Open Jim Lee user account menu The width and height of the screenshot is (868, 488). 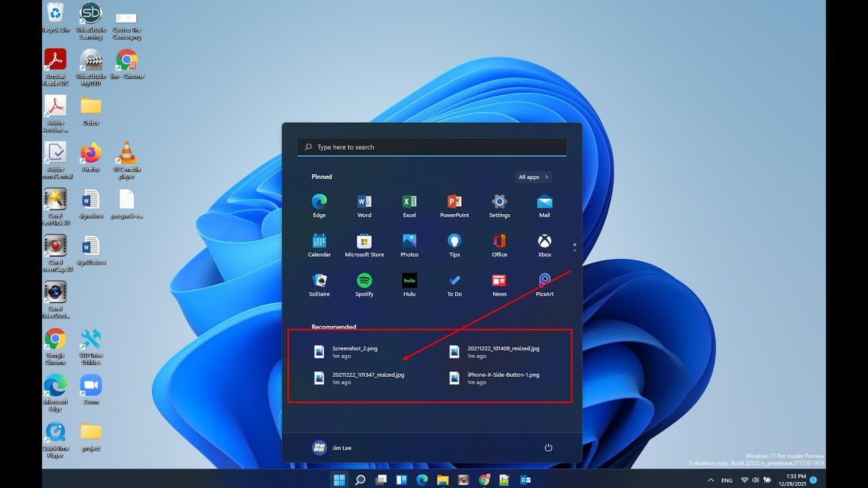(332, 448)
